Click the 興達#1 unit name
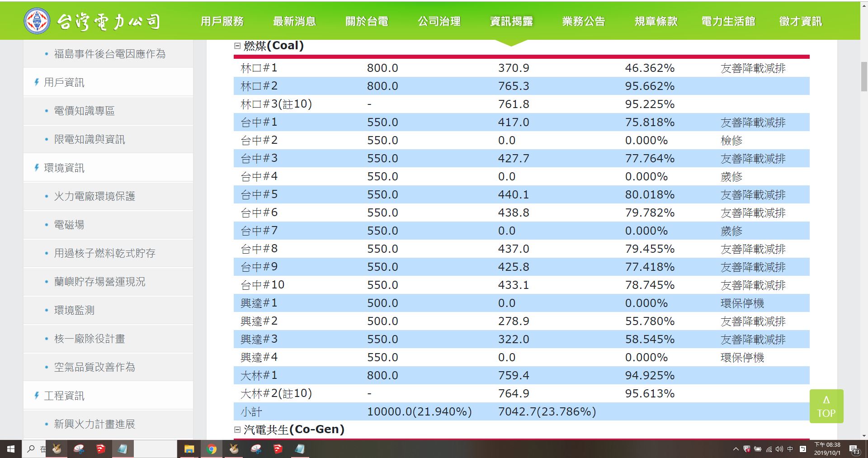Screen dimensions: 868x458 [x=259, y=303]
